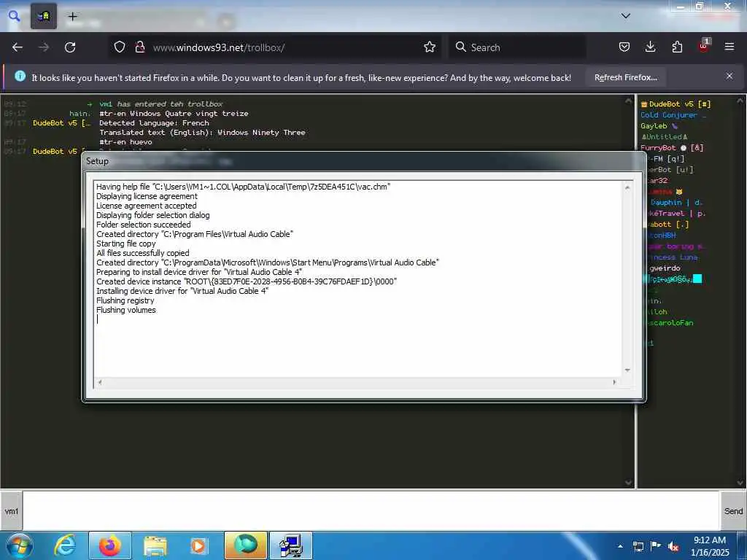Open the clock showing 9:12 AM
The image size is (747, 560).
[710, 546]
